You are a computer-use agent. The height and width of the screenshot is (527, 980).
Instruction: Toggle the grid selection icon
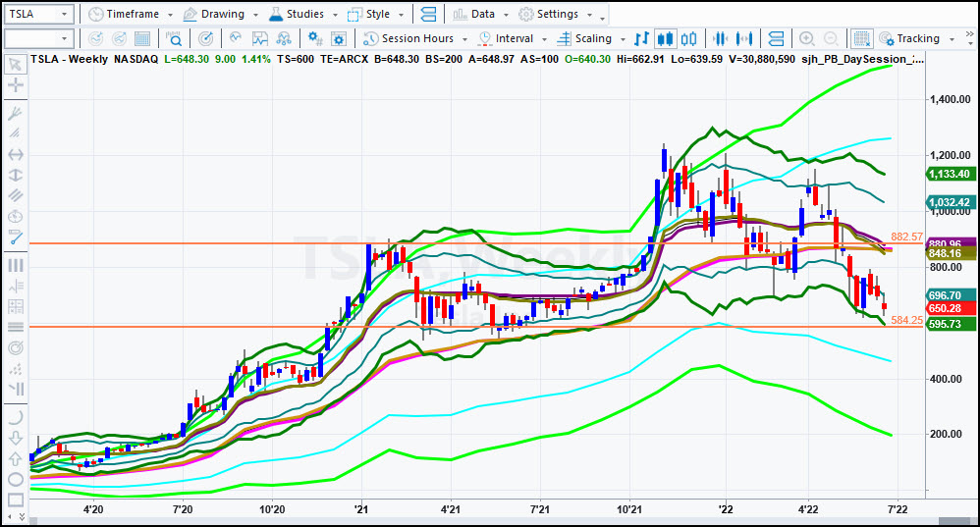[x=862, y=38]
